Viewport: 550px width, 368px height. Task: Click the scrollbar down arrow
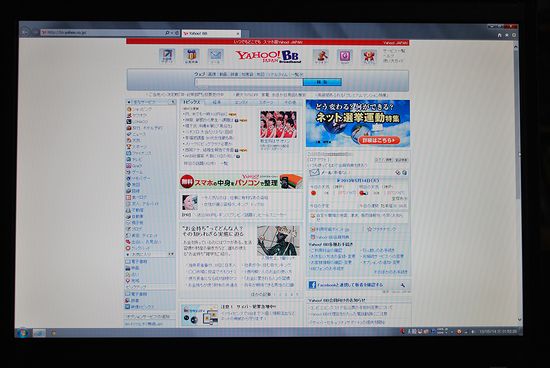click(519, 320)
